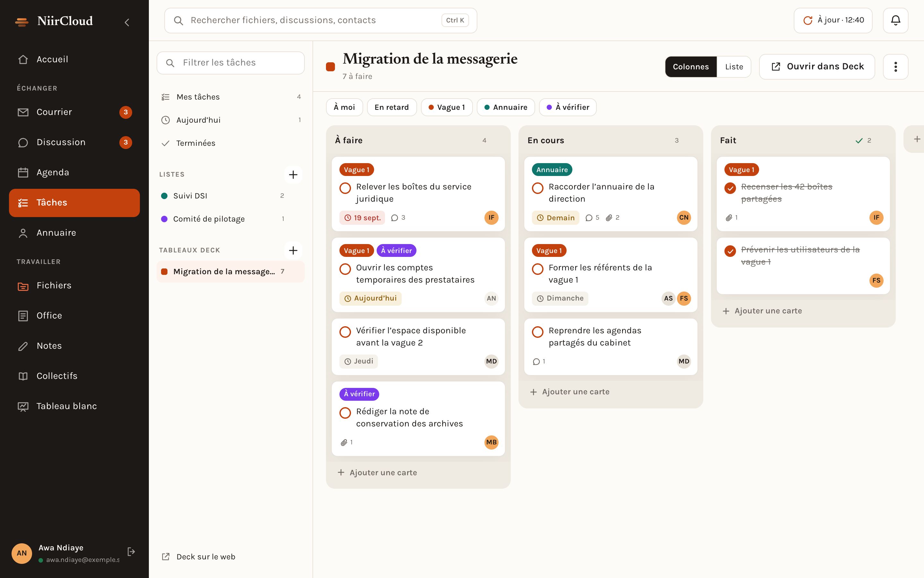Go to Accueil in the sidebar
The width and height of the screenshot is (924, 578).
74,59
